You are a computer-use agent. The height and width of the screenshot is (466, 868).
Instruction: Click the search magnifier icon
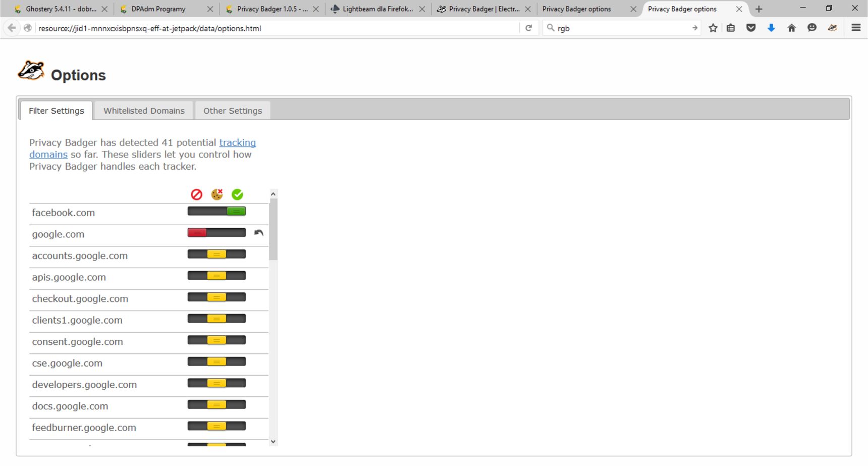[x=551, y=28]
